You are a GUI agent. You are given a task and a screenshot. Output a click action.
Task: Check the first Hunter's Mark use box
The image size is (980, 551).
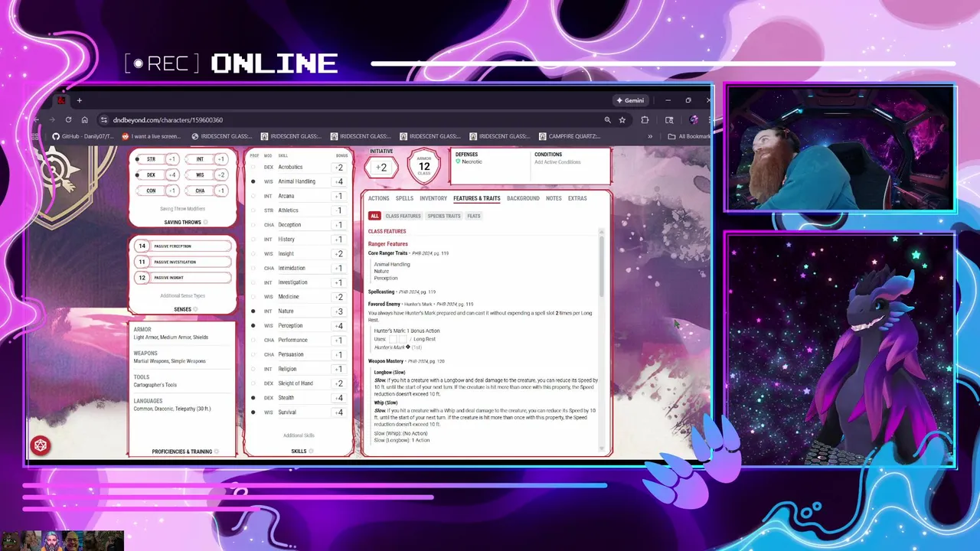click(394, 339)
